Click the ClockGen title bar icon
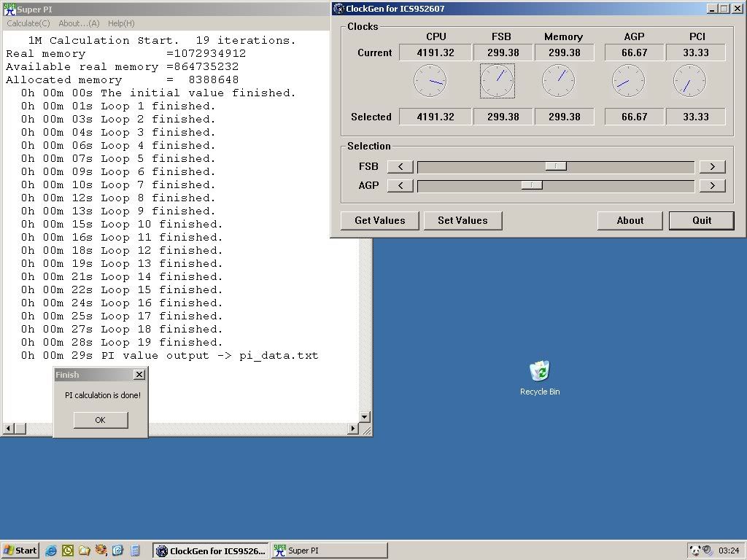This screenshot has height=560, width=747. pyautogui.click(x=338, y=9)
